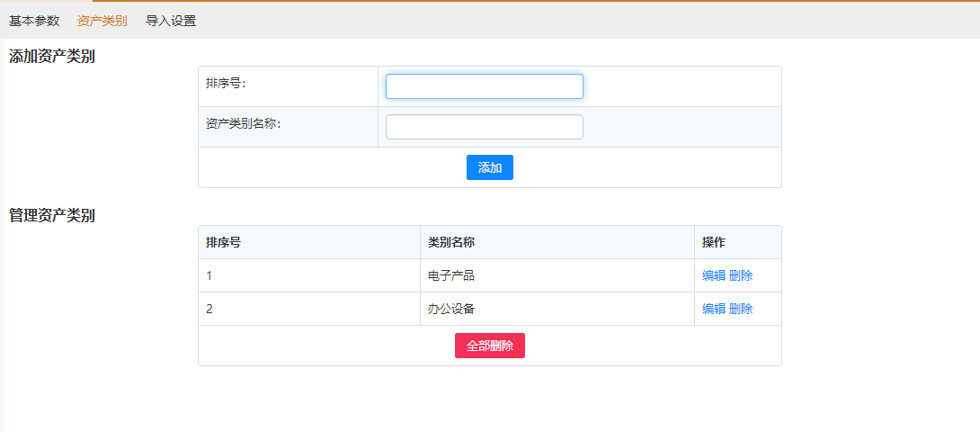The height and width of the screenshot is (432, 980).
Task: Delete the 电子产品 category
Action: click(741, 275)
